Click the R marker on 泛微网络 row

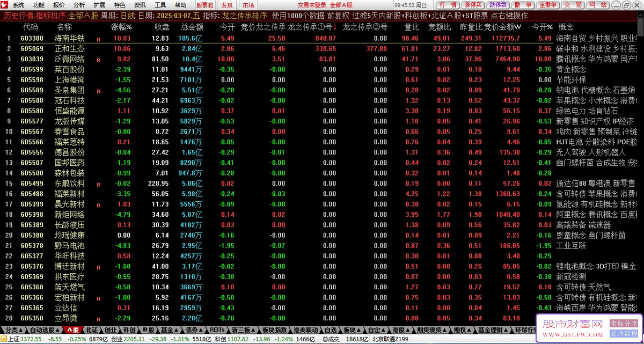pyautogui.click(x=98, y=60)
